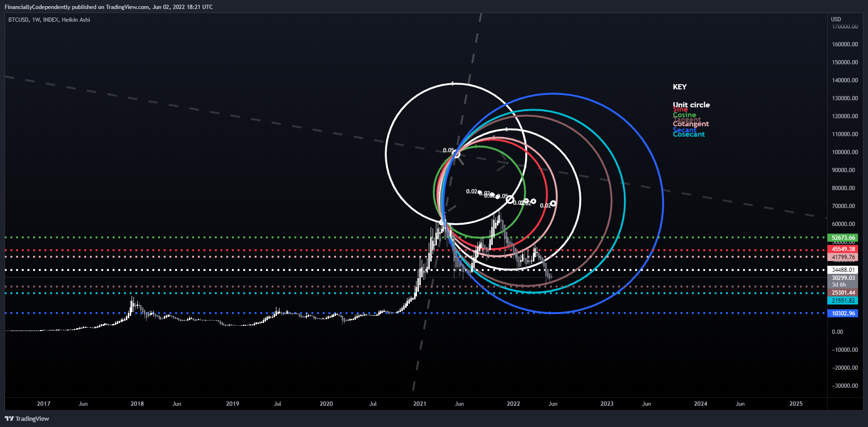Select rightmost white anchor handle labeled 0.02
868x427 pixels.
point(553,203)
